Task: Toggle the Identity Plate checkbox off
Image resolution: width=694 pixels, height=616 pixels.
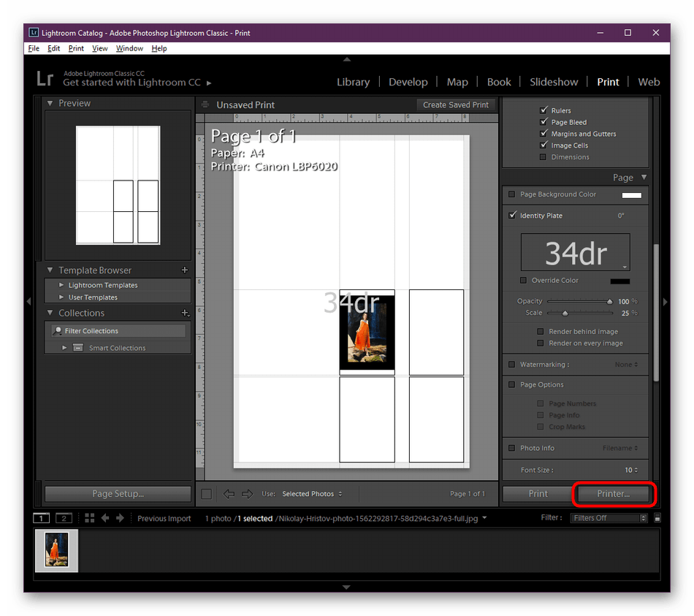Action: pos(512,216)
